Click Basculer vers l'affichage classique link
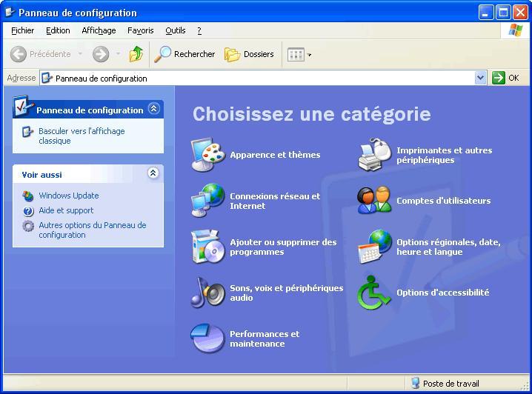Image resolution: width=532 pixels, height=394 pixels. click(82, 136)
